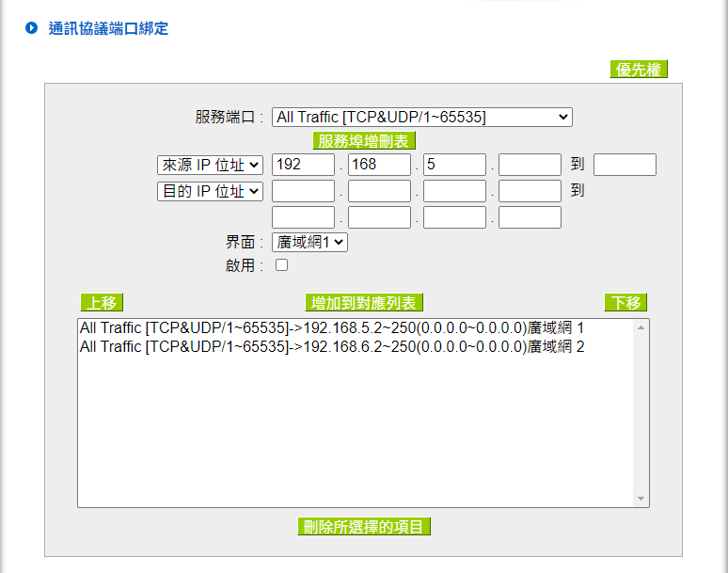Expand the 來源 IP 位址 dropdown
The image size is (728, 573).
coord(209,166)
